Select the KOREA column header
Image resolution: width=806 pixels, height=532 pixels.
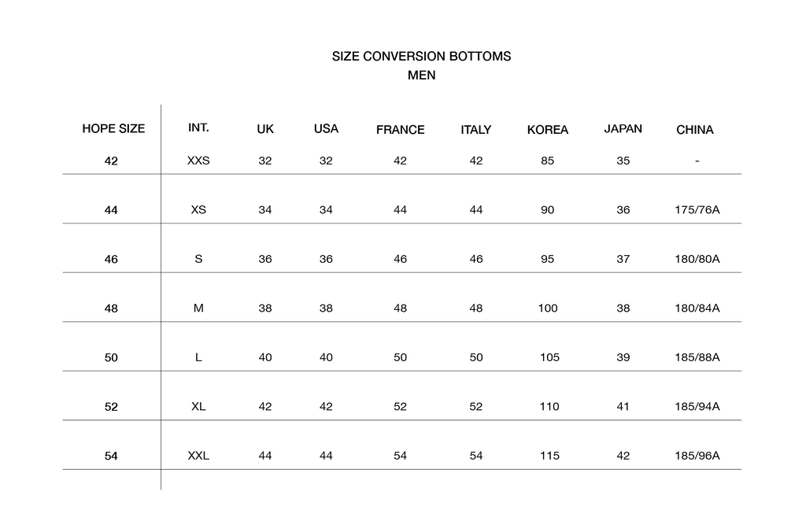547,130
